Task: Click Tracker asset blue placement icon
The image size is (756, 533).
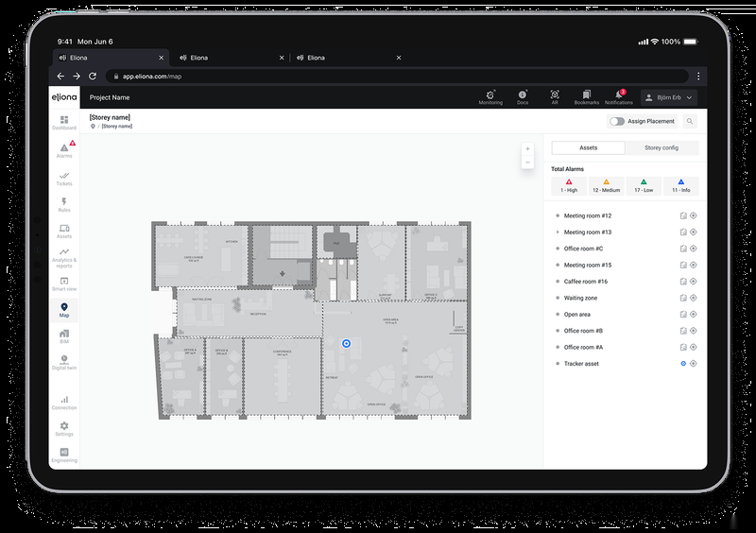Action: [x=683, y=363]
